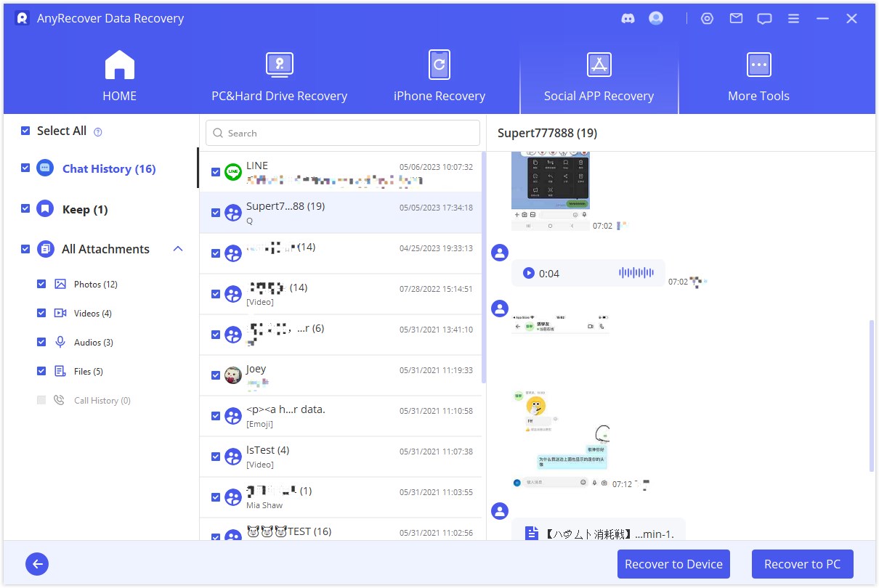The height and width of the screenshot is (588, 879).
Task: Open the user account avatar icon
Action: point(656,18)
